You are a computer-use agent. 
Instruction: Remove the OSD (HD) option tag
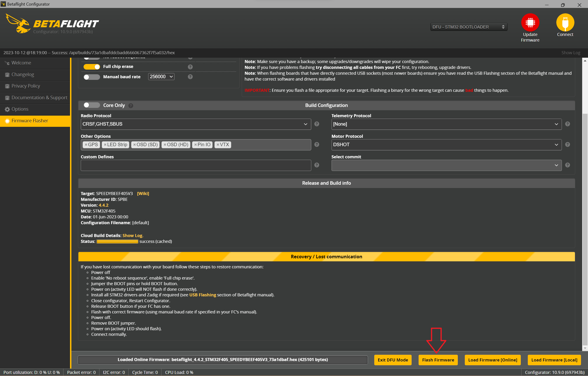coord(165,145)
